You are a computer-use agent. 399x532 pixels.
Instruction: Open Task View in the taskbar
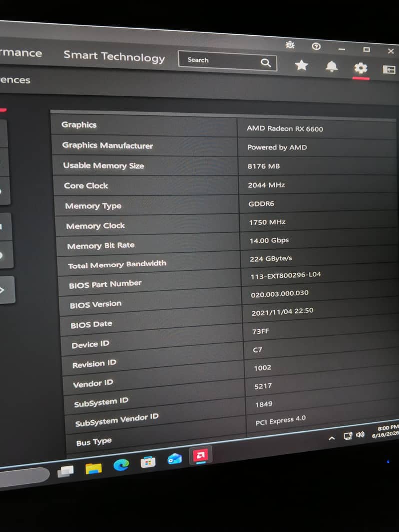coord(66,471)
